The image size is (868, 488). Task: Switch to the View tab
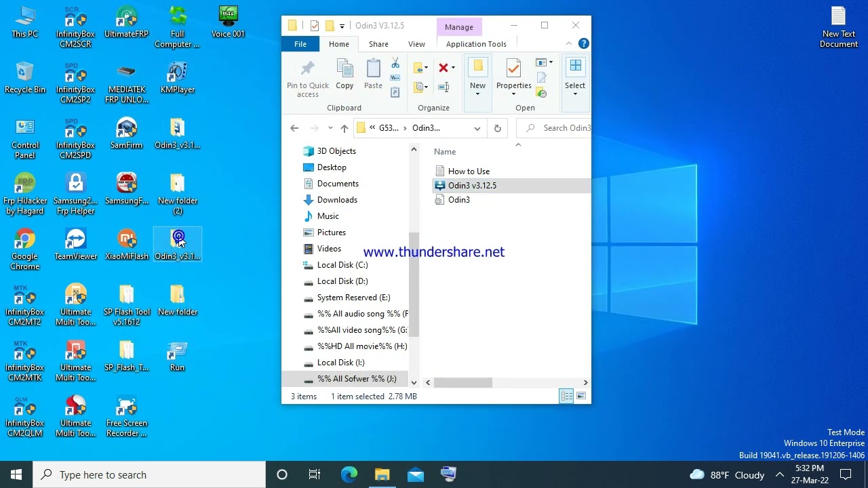(416, 44)
